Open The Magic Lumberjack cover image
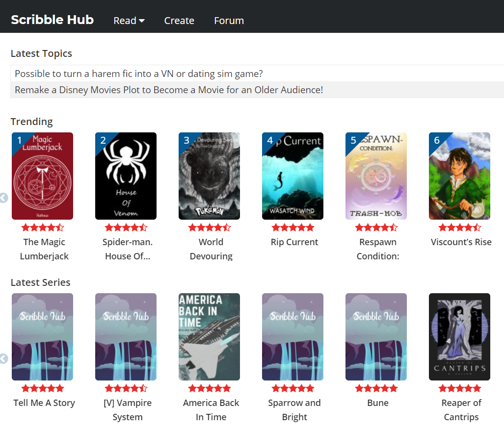This screenshot has height=430, width=504. click(42, 176)
